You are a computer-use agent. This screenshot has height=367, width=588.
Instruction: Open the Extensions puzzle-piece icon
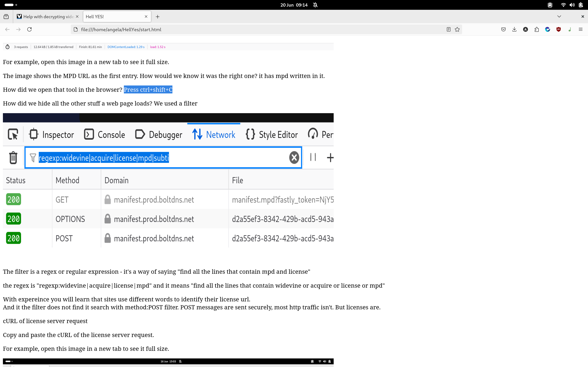[x=537, y=29]
